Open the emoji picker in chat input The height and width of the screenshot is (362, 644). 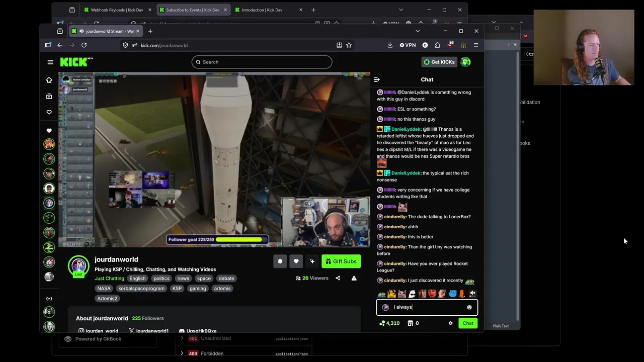pyautogui.click(x=469, y=307)
